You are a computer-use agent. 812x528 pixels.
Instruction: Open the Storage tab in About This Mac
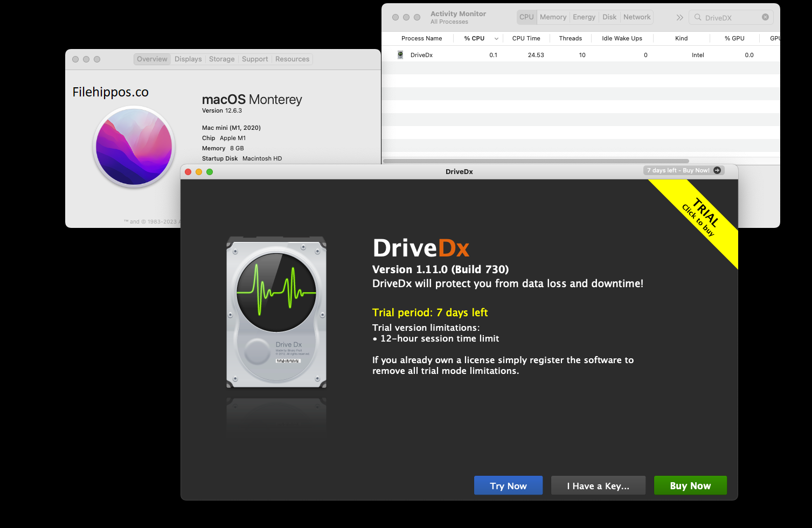tap(221, 59)
